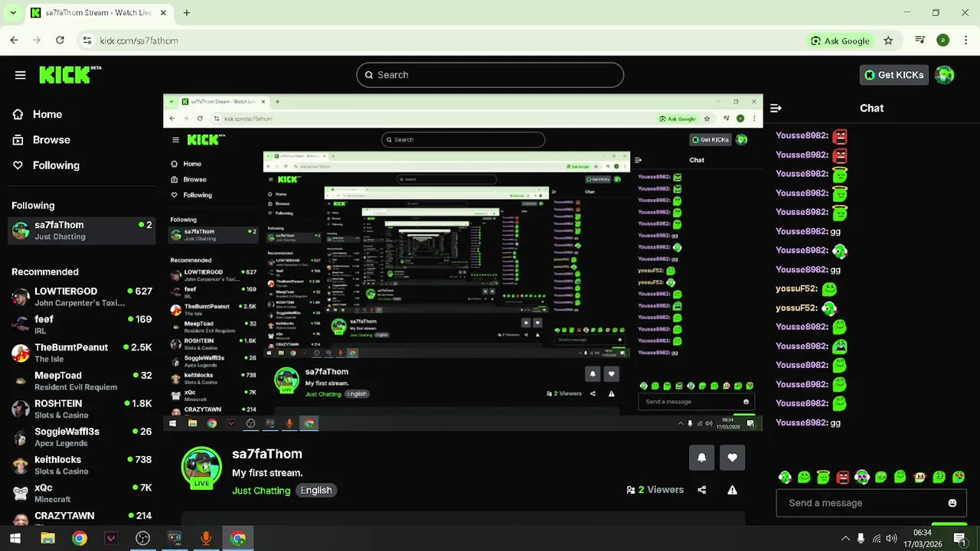
Task: Open Just Chatting category link
Action: [x=261, y=491]
